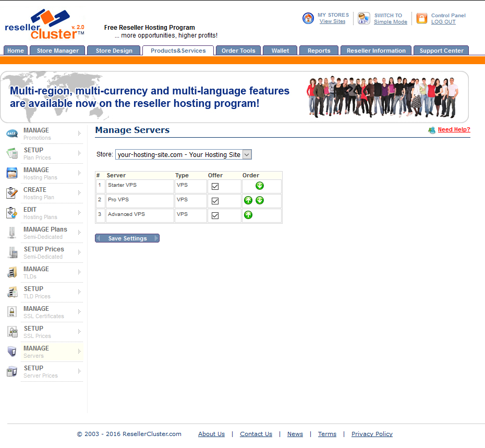Viewport: 485px width, 448px height.
Task: Uncheck the Offer box for Advanced VPS
Action: point(215,215)
